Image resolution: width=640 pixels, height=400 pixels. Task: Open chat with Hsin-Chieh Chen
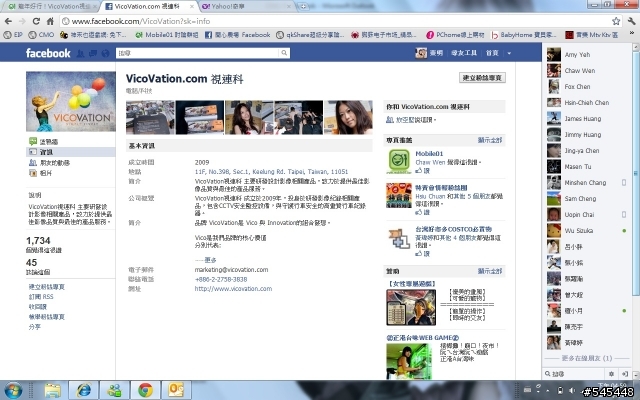click(x=586, y=102)
